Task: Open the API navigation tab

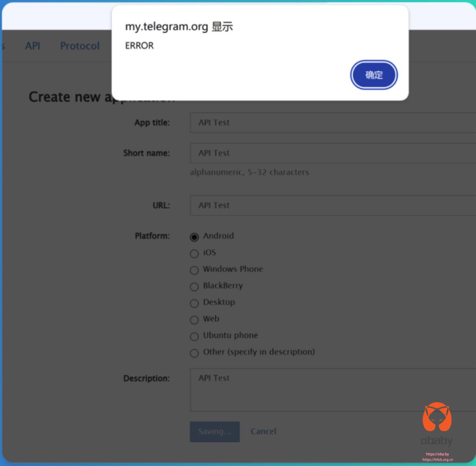Action: pos(33,46)
